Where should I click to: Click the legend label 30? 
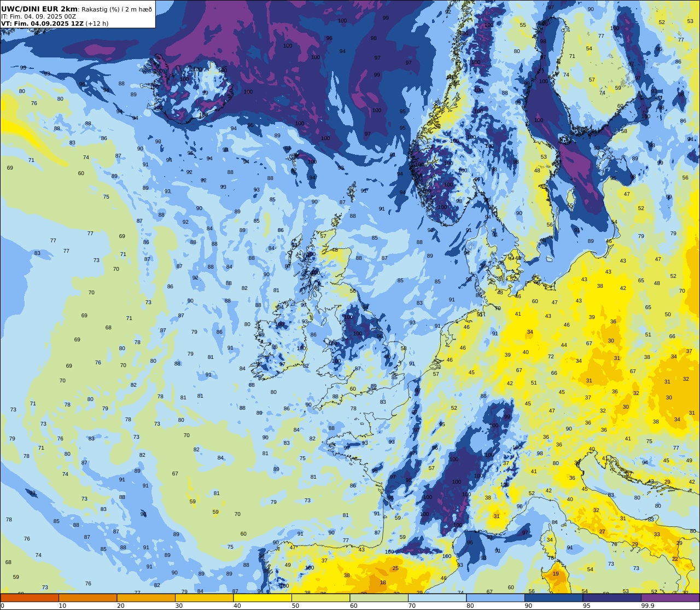click(x=179, y=606)
